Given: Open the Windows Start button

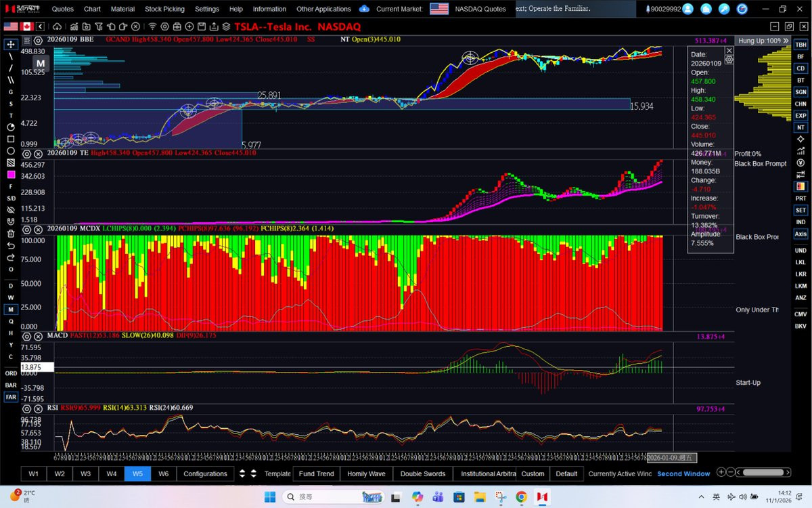Looking at the screenshot, I should click(x=269, y=497).
